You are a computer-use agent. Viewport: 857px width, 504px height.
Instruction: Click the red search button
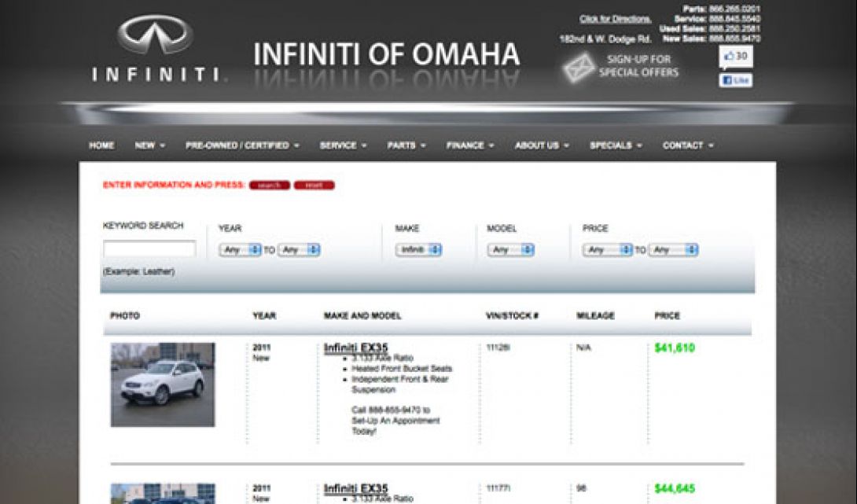pos(270,186)
